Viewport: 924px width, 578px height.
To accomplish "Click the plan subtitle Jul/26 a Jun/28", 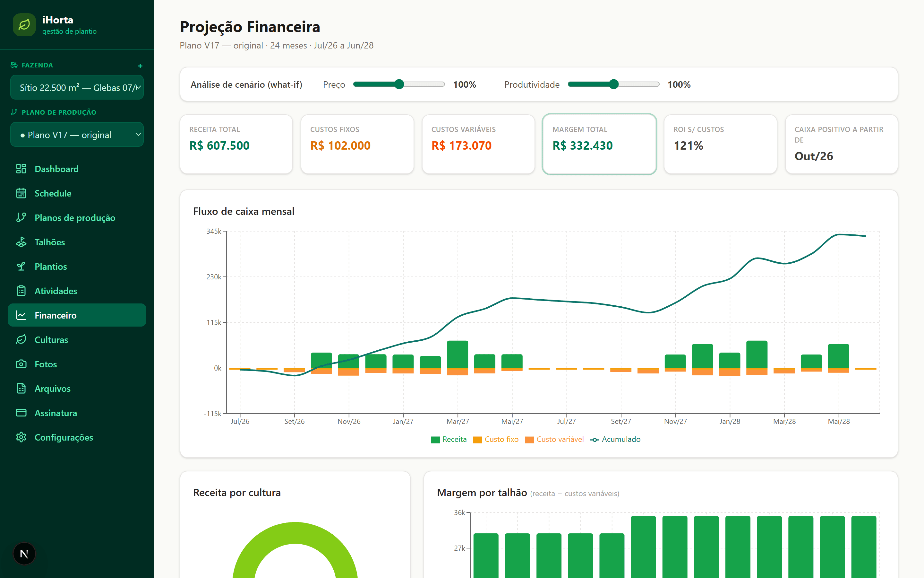I will pos(344,46).
